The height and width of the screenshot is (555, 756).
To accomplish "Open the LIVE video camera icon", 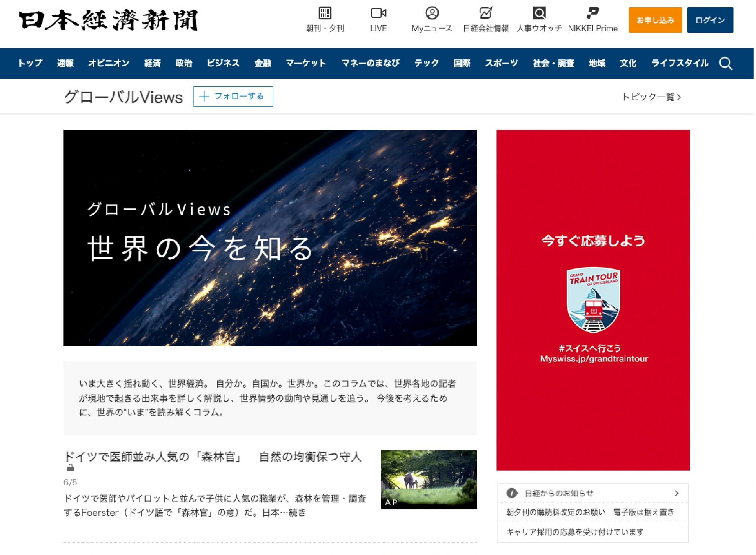I will (379, 13).
